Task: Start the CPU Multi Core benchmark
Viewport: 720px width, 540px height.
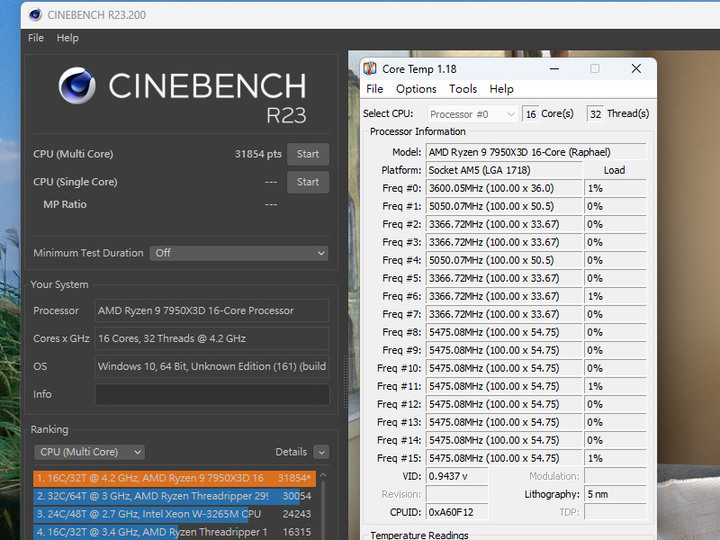Action: pyautogui.click(x=308, y=154)
